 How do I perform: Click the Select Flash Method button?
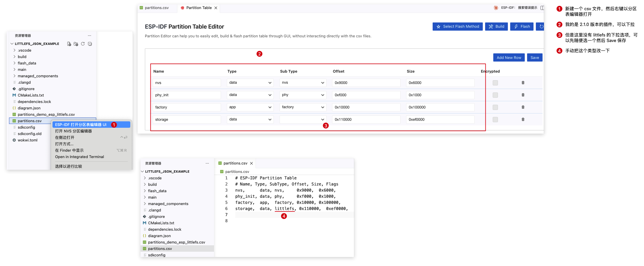pos(458,27)
